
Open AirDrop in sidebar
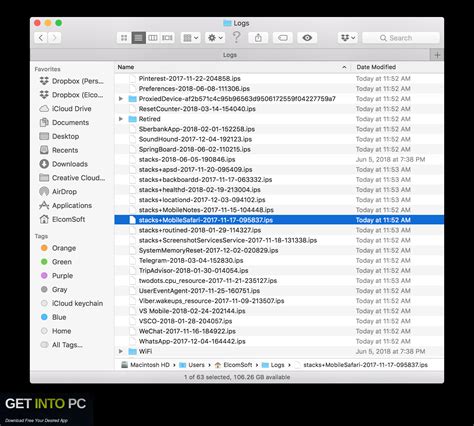click(x=58, y=192)
